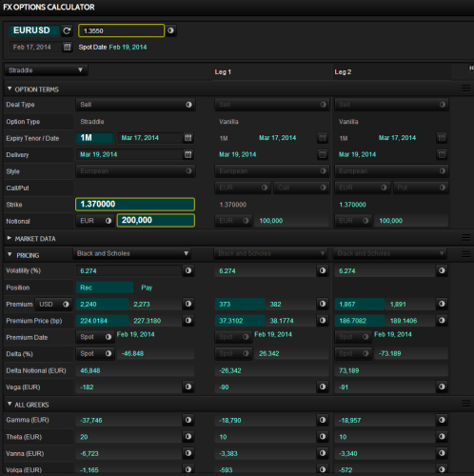Click the All Greeks section menu icon
This screenshot has width=474, height=476.
[x=465, y=404]
